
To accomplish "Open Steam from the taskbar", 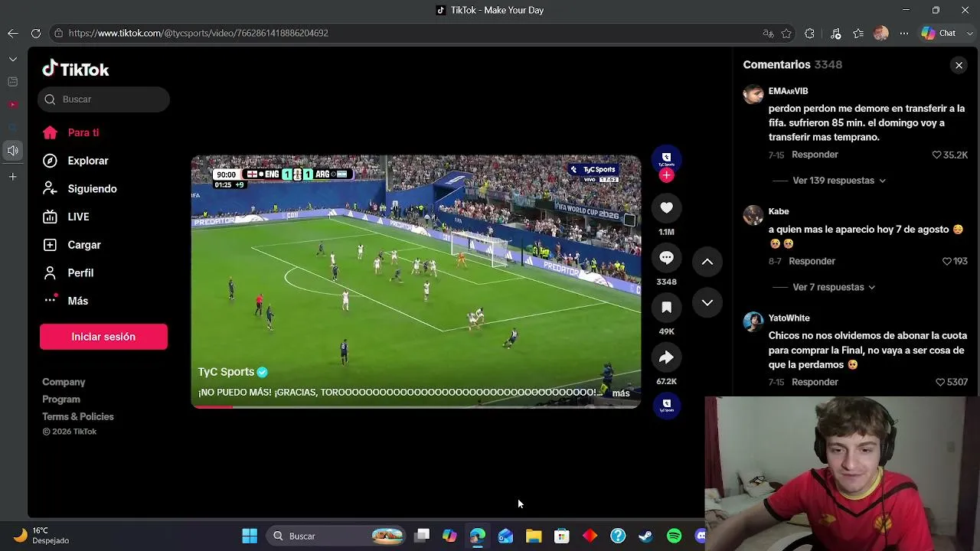I will coord(646,536).
